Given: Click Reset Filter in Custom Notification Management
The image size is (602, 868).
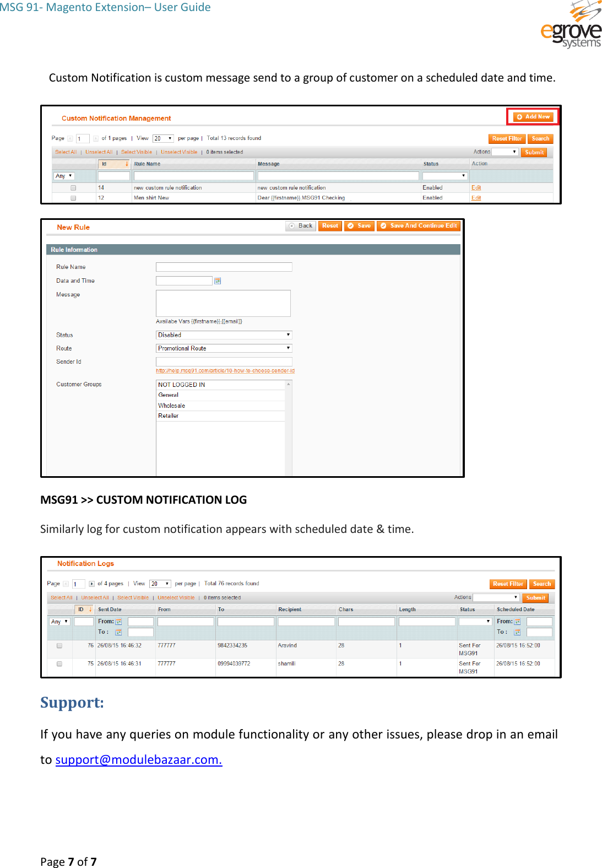Looking at the screenshot, I should pos(507,139).
